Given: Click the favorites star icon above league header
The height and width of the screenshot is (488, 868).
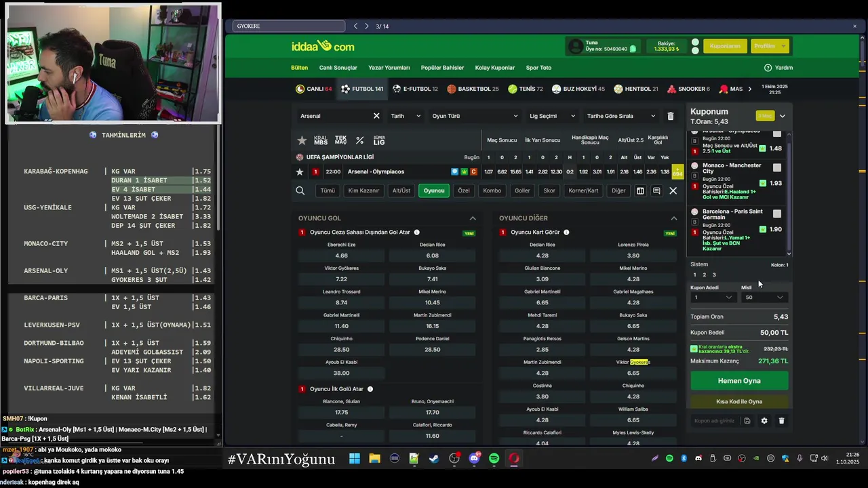Looking at the screenshot, I should click(302, 140).
